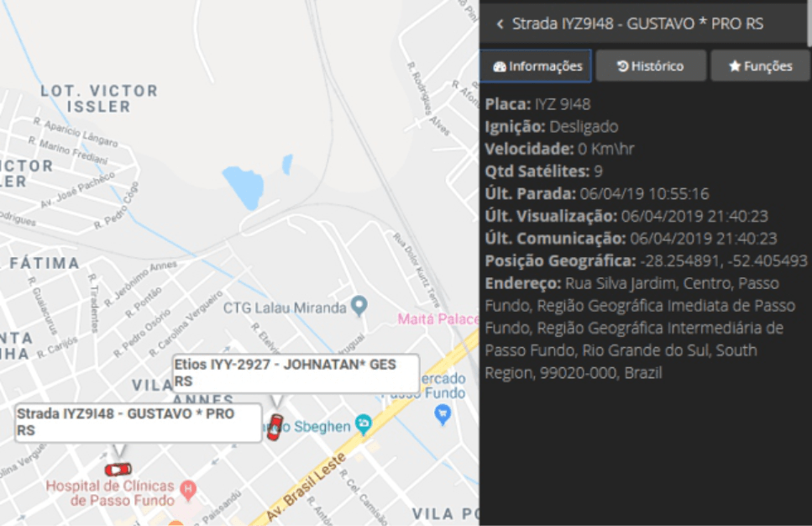Click the CTG Lalau Miranda location pin
812x526 pixels.
tap(359, 306)
